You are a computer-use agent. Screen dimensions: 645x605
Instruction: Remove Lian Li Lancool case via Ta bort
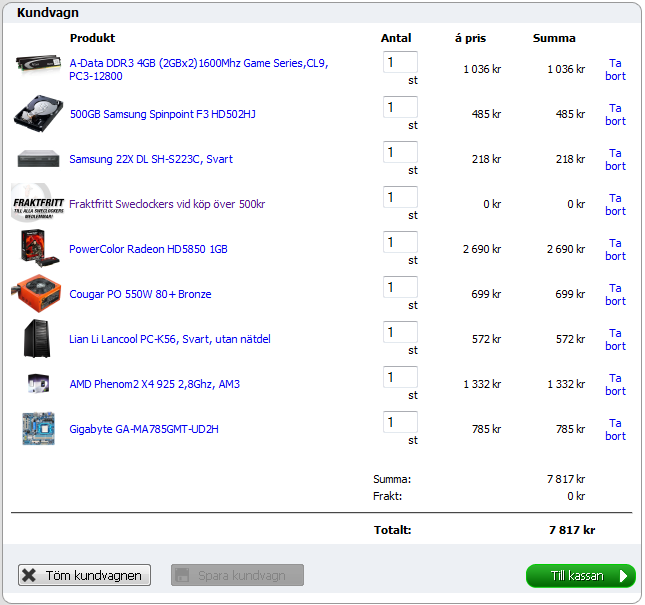pos(615,339)
